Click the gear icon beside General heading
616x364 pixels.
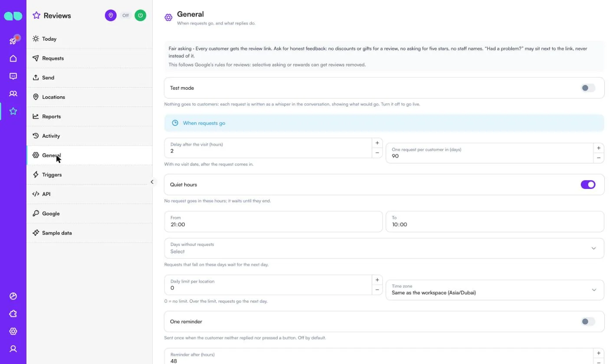tap(168, 17)
